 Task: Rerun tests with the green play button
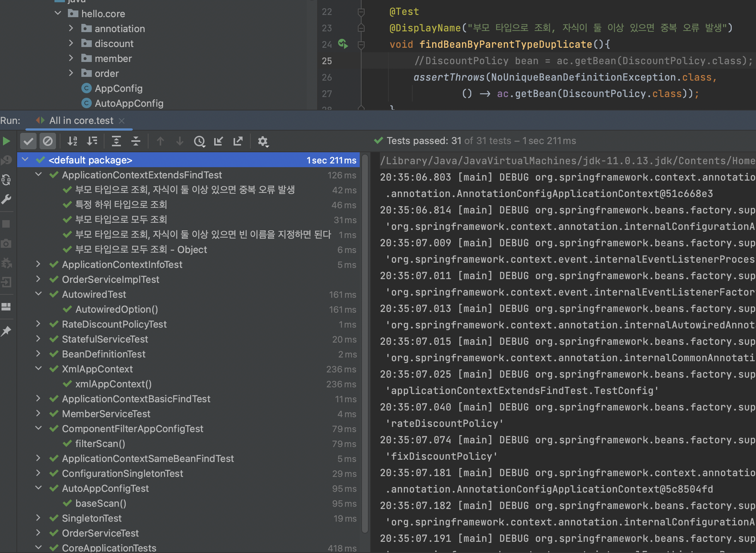[x=6, y=141]
